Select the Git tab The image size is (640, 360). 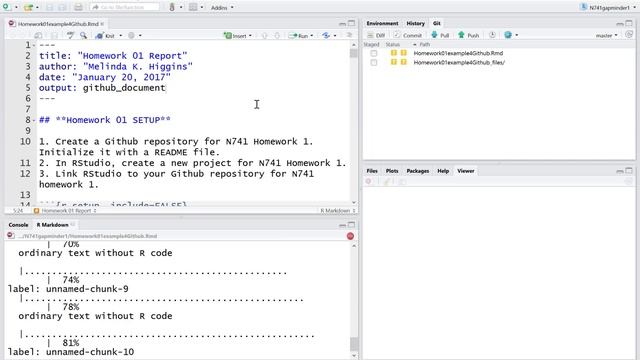[436, 23]
